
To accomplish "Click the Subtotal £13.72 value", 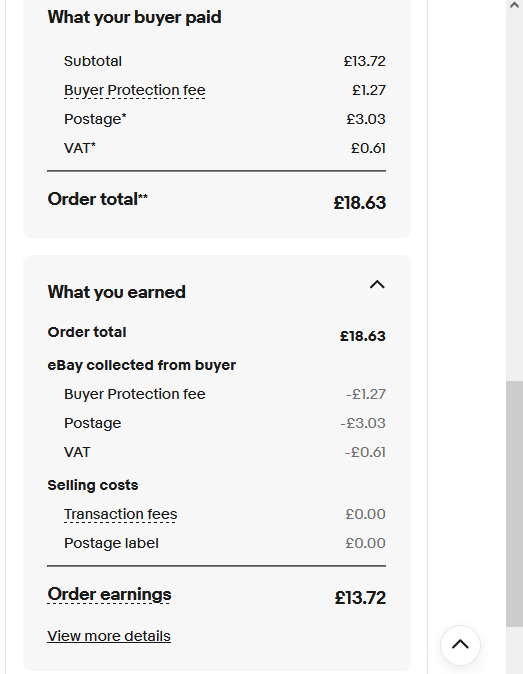I will pyautogui.click(x=364, y=61).
